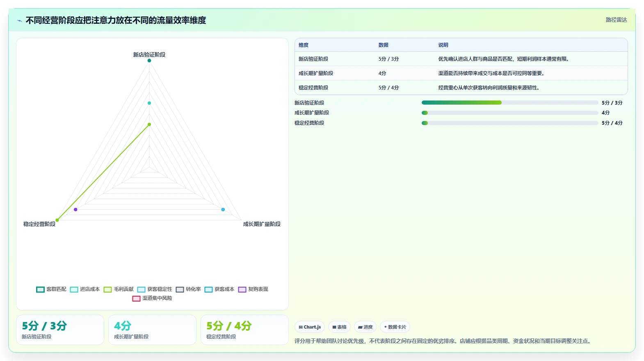Click the 新店验证阶段 progress bar

point(510,103)
